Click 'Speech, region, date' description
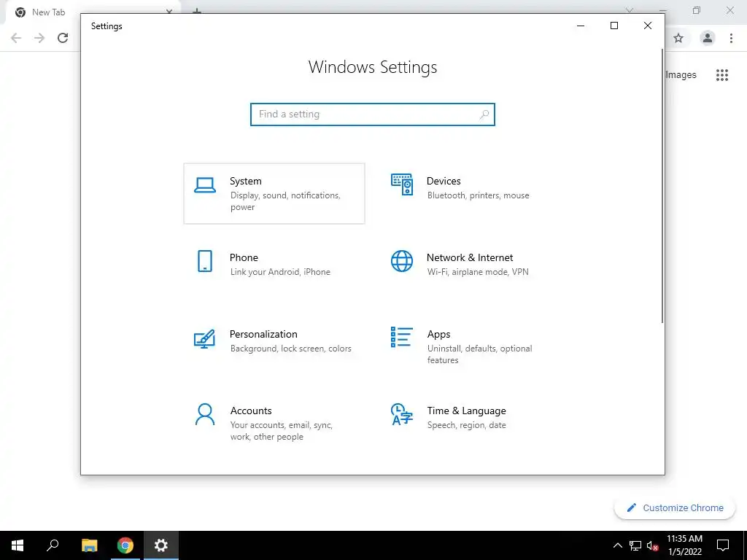Image resolution: width=747 pixels, height=560 pixels. pyautogui.click(x=466, y=425)
